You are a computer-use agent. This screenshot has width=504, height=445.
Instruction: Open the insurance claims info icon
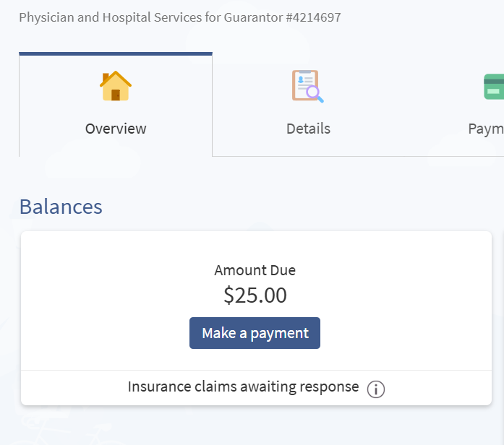coord(376,389)
